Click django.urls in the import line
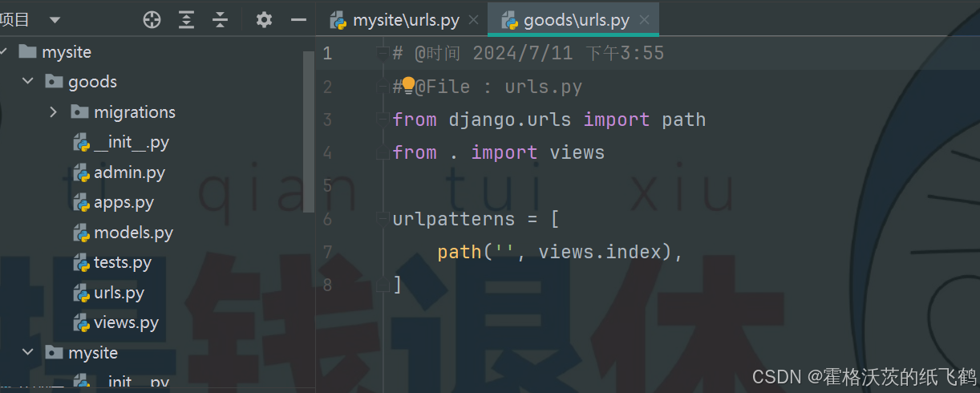Image resolution: width=980 pixels, height=393 pixels. click(x=509, y=120)
